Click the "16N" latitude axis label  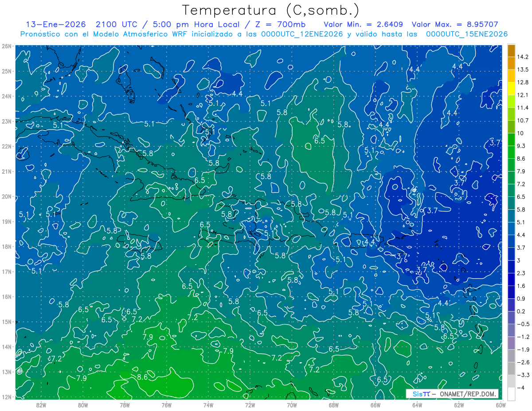7,297
